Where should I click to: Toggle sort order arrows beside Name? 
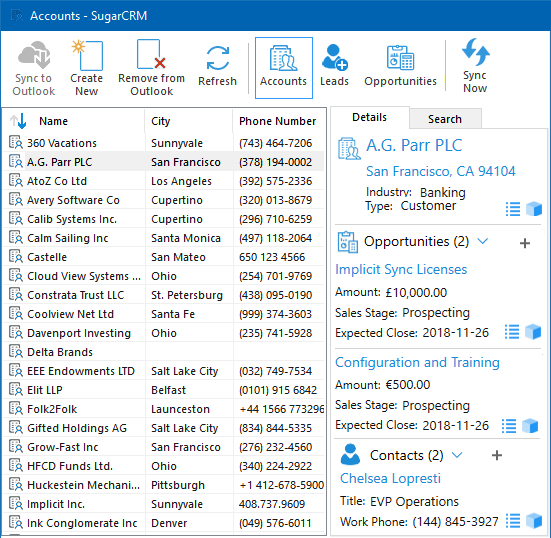pos(18,121)
